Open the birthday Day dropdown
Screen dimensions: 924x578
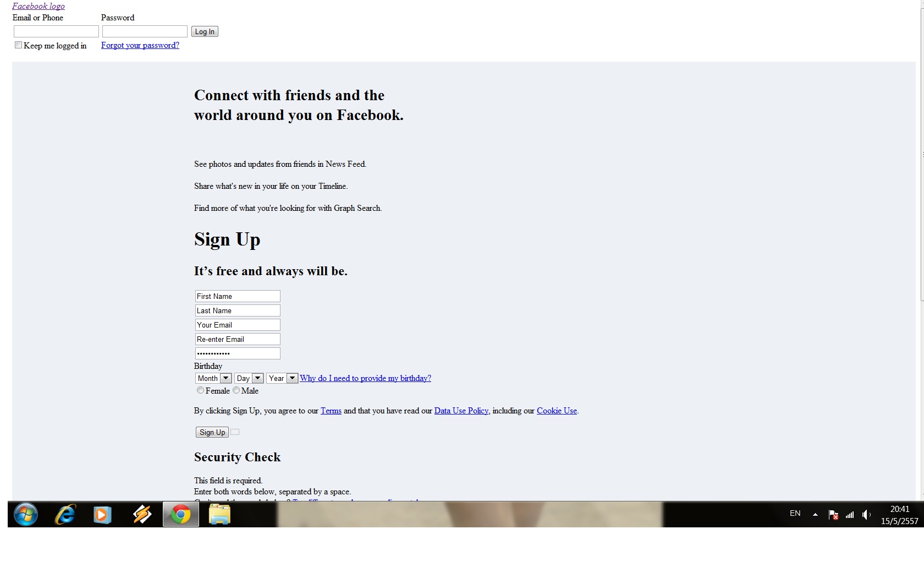tap(249, 378)
